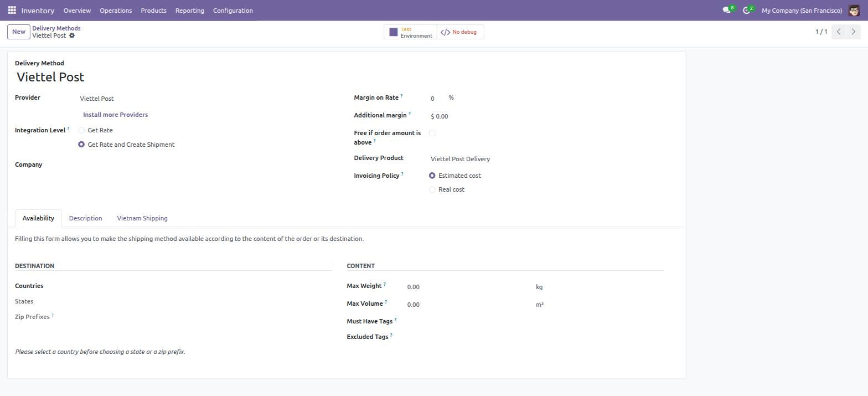
Task: Open the conversations chat icon
Action: [726, 10]
